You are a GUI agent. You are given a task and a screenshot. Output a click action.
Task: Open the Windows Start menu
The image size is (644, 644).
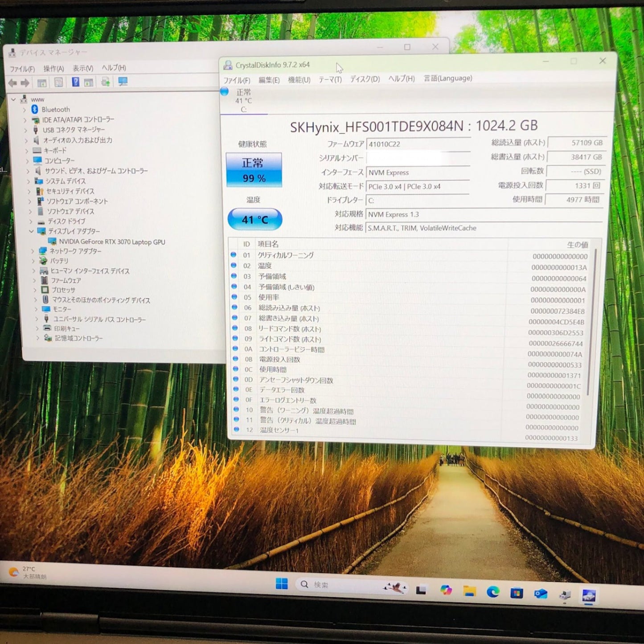point(282,584)
